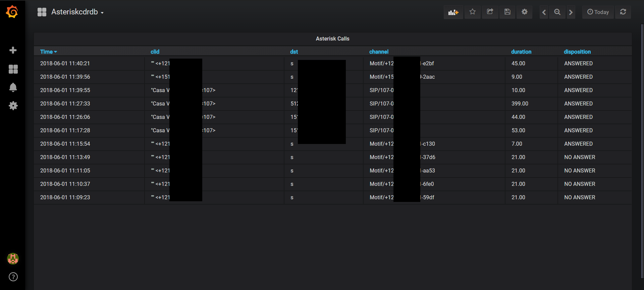Viewport: 644px width, 290px height.
Task: Click channel ending in -2aac
Action: tap(402, 77)
